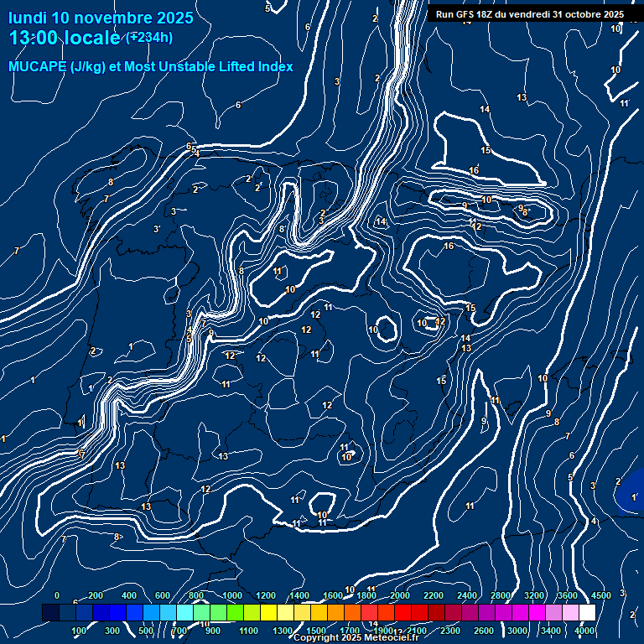The image size is (644, 644).
Task: Click the darkest navy swatch before 0
Action: [50, 612]
